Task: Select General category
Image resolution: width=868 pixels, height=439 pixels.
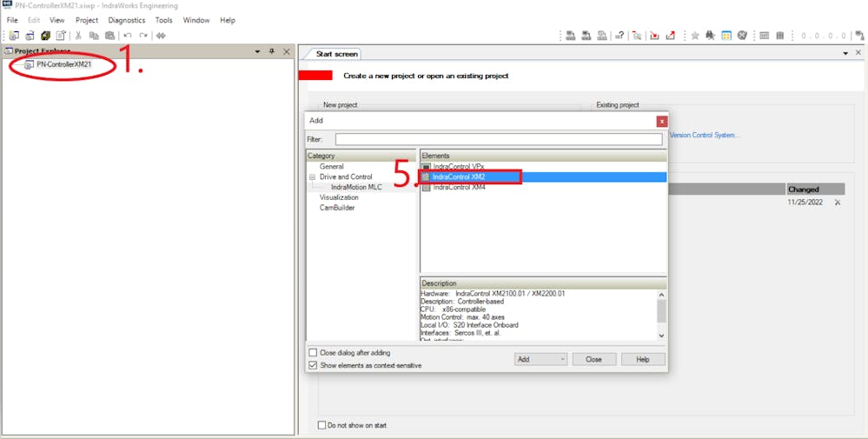Action: [x=332, y=166]
